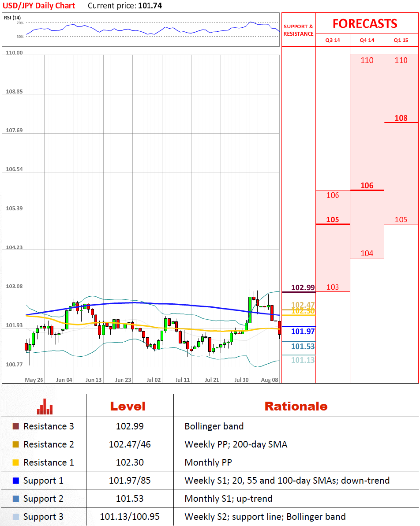This screenshot has width=420, height=526.
Task: Click the Resistance 2 gold swatch
Action: pyautogui.click(x=15, y=444)
